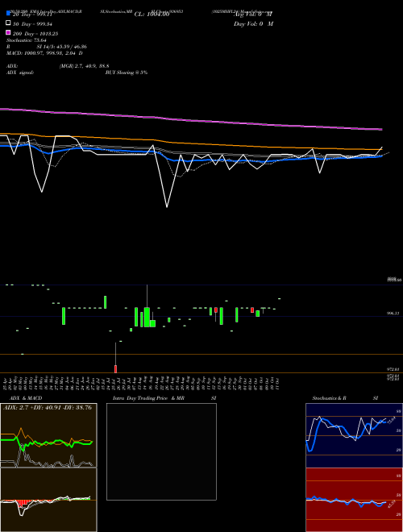Viewport: 403px width, 532px height.
Task: Click the BUY Slowing @ 5% signal text
Action: click(127, 73)
